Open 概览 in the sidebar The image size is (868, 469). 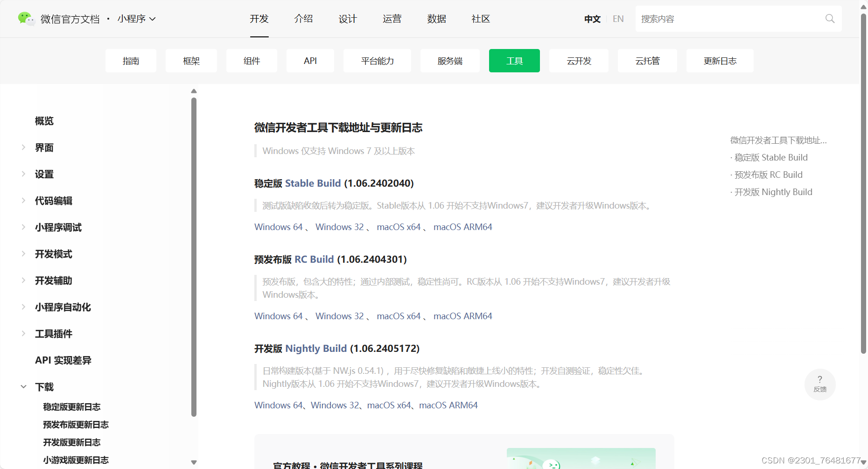44,121
